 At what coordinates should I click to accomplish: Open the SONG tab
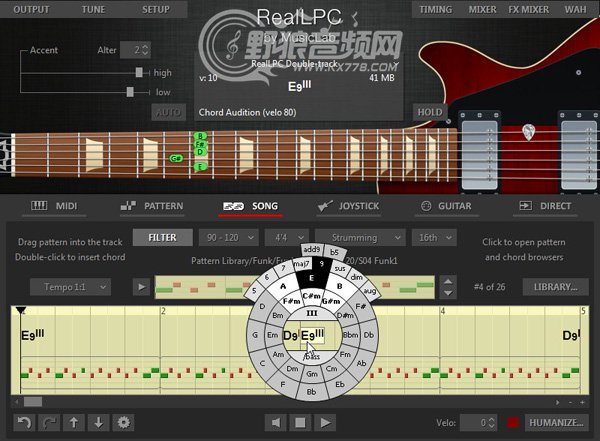point(251,206)
